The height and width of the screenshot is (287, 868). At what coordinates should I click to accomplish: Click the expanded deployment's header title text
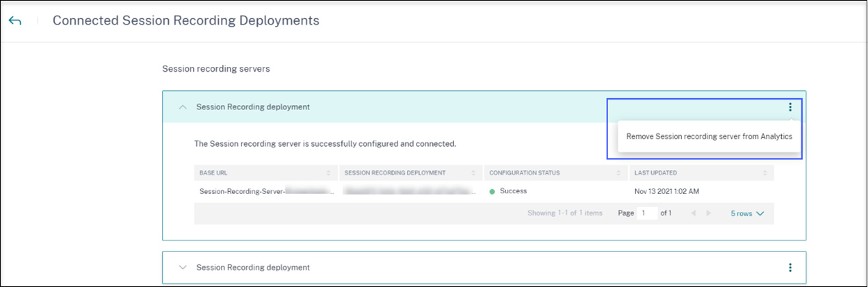coord(252,107)
